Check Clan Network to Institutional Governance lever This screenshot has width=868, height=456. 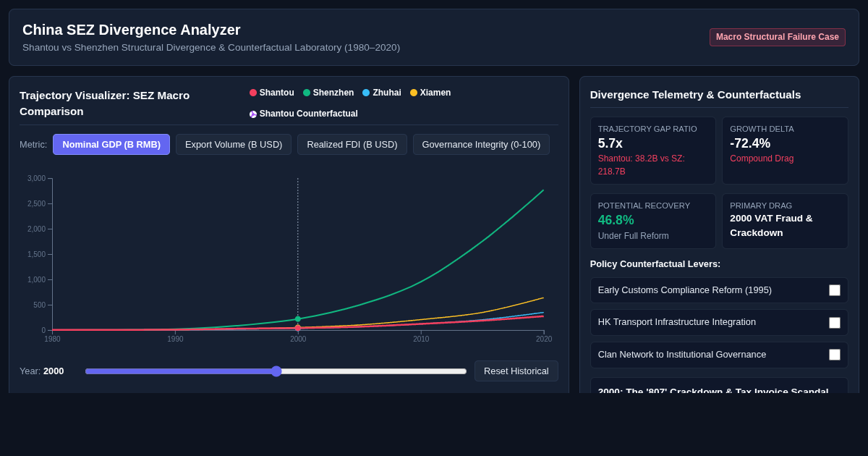(835, 355)
